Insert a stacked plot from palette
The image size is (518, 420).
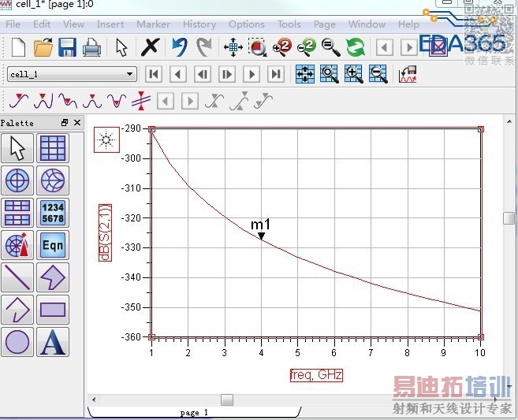(x=17, y=213)
